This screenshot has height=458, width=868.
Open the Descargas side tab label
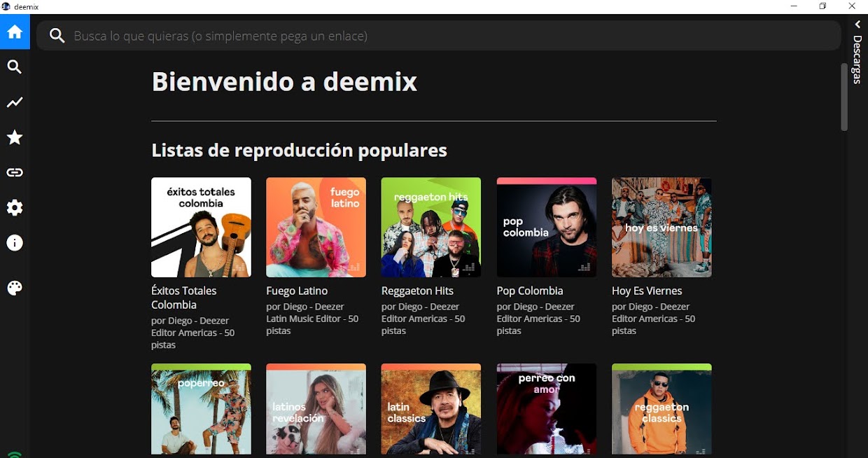point(857,60)
